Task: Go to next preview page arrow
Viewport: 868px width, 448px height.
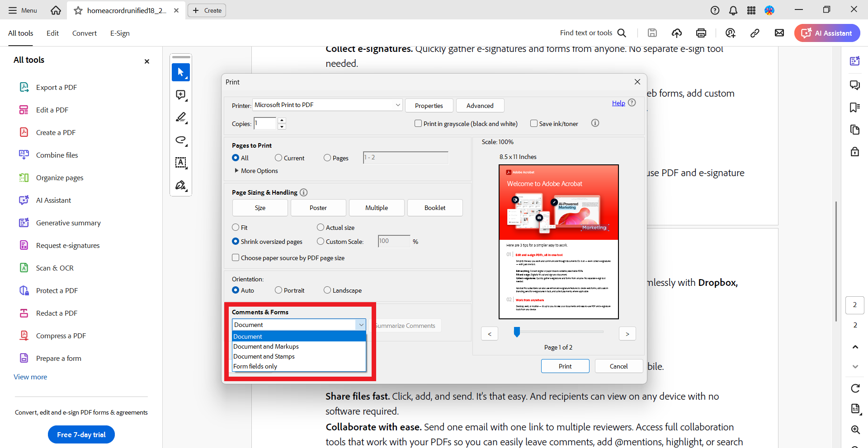Action: (627, 334)
